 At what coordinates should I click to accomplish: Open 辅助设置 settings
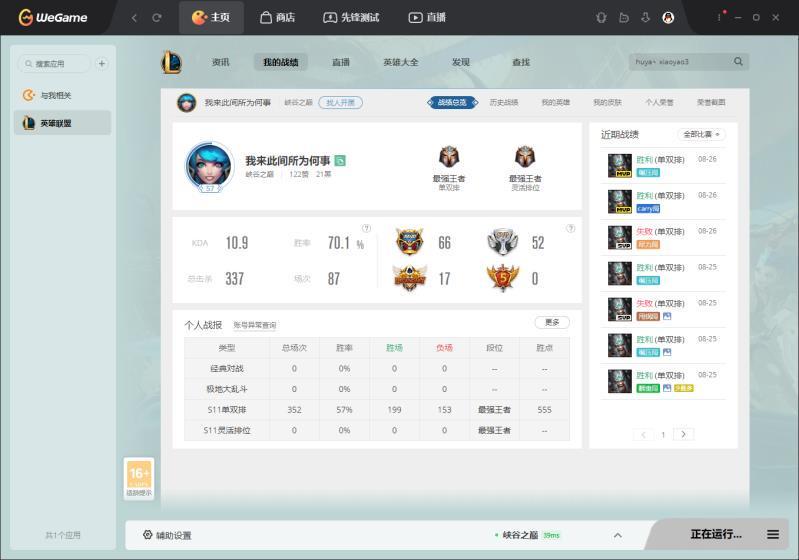[167, 535]
